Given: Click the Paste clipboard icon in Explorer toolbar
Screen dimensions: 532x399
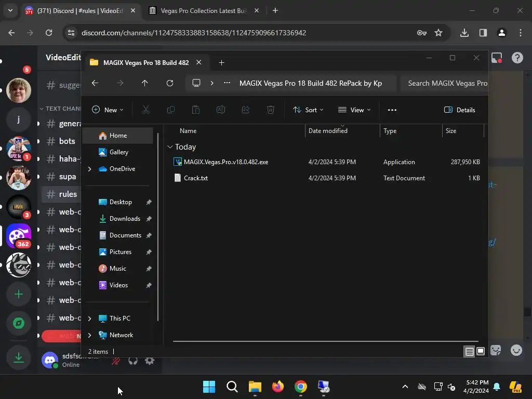Looking at the screenshot, I should tap(196, 110).
